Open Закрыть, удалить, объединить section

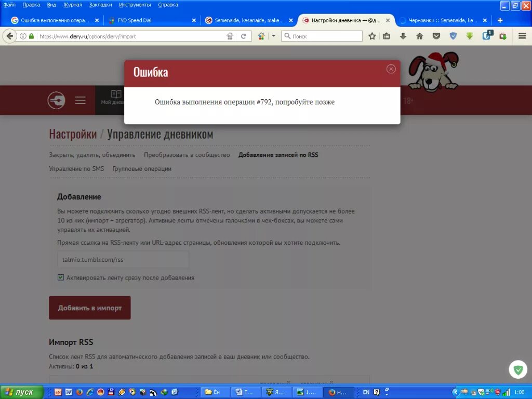(x=92, y=155)
